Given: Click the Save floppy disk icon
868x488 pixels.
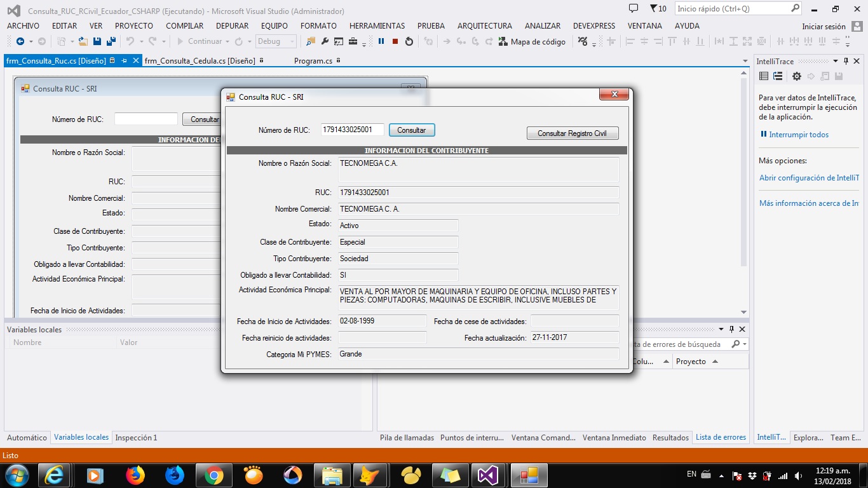Looking at the screenshot, I should 97,41.
